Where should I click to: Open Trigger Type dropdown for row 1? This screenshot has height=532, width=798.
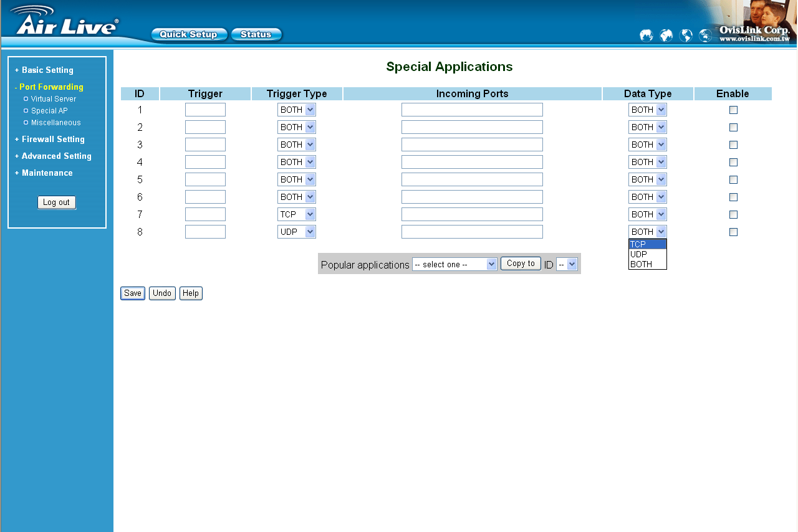297,110
